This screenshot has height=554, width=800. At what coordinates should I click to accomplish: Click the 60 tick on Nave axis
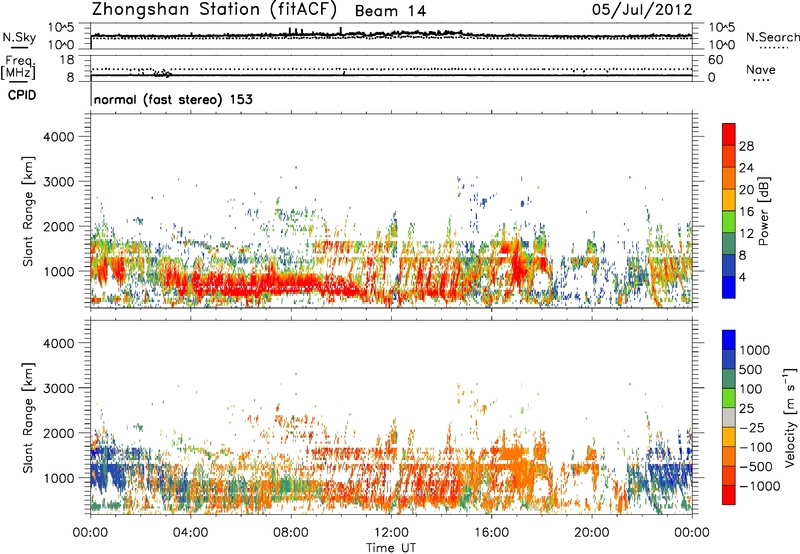pos(715,60)
